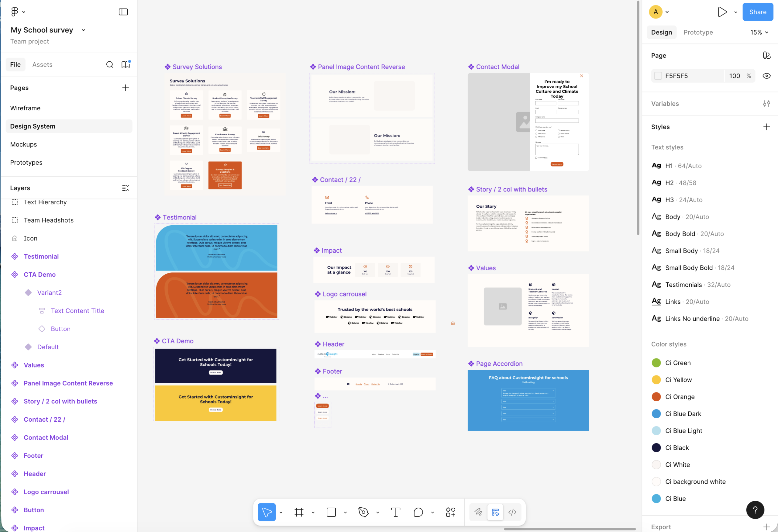Select the Frame tool in toolbar
This screenshot has width=778, height=532.
click(x=299, y=512)
